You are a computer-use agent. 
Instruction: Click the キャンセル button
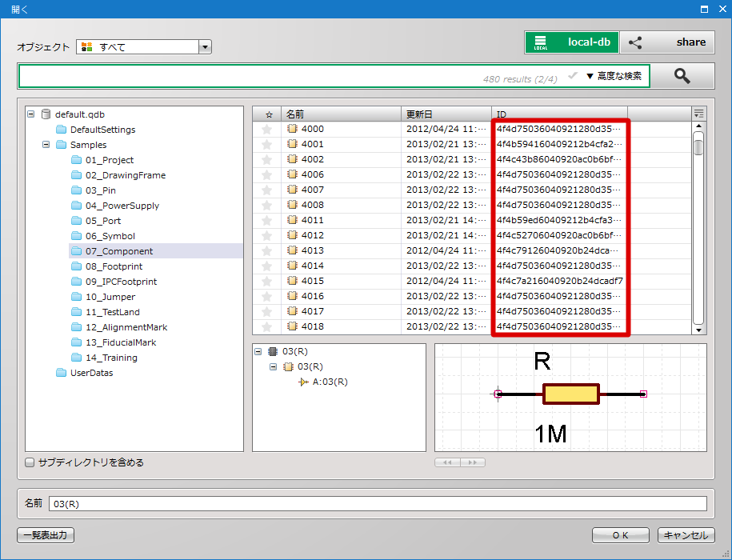tap(686, 535)
